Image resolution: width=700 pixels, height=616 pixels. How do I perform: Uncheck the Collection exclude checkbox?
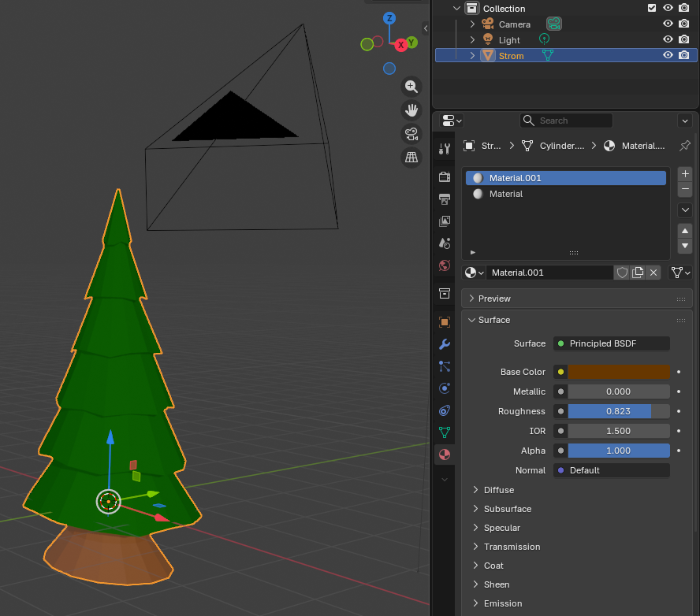[x=651, y=8]
